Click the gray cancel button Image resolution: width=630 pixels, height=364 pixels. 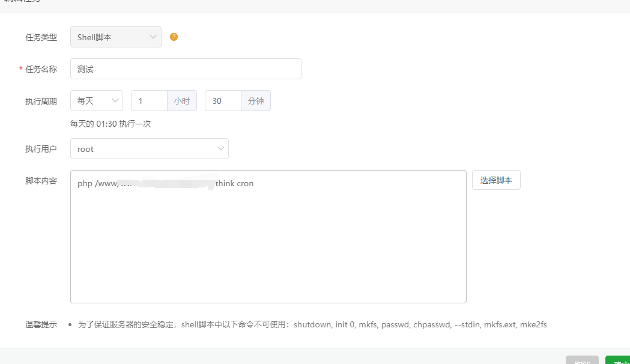582,360
